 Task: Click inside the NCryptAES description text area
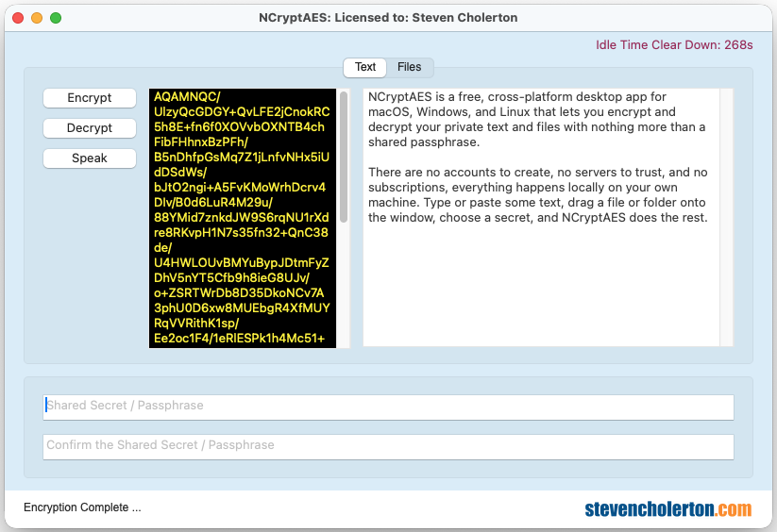tap(541, 218)
